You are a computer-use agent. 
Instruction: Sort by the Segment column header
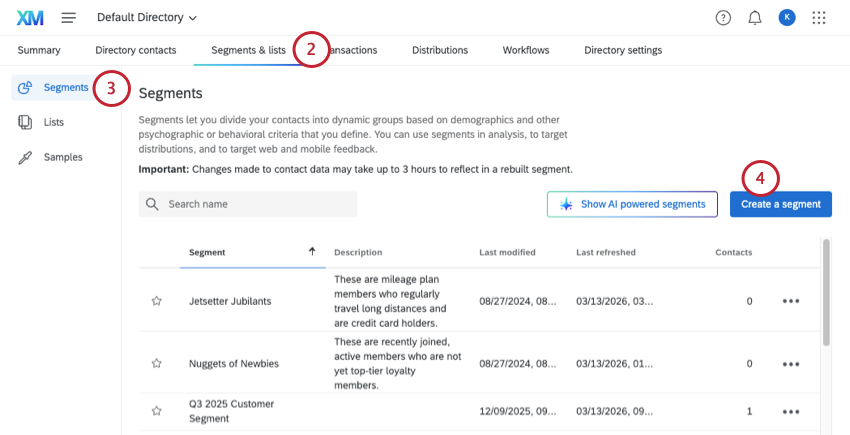[207, 252]
